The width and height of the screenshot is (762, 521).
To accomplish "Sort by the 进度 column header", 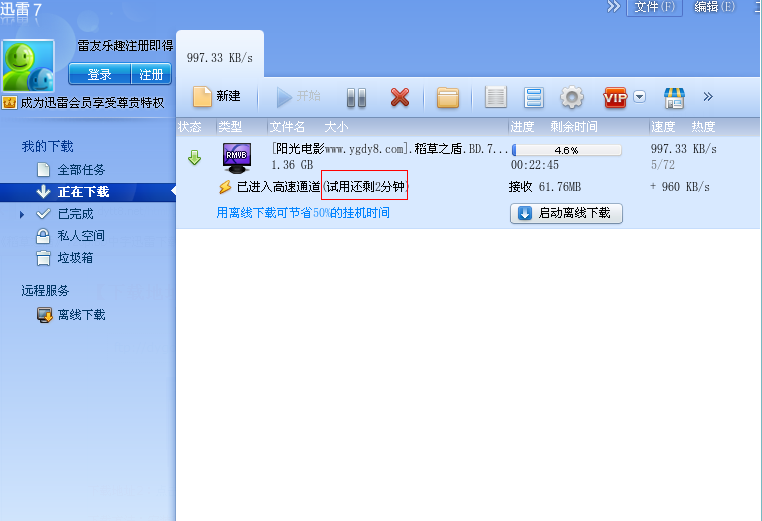I will pos(522,127).
